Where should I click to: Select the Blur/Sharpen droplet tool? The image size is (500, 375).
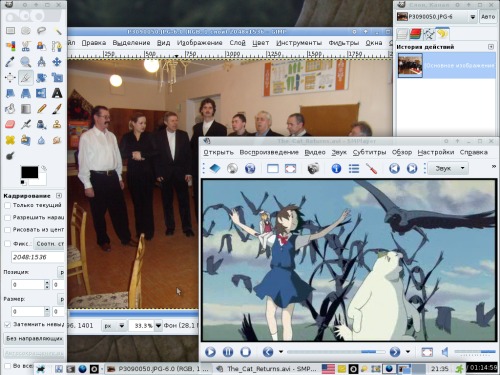tap(41, 140)
